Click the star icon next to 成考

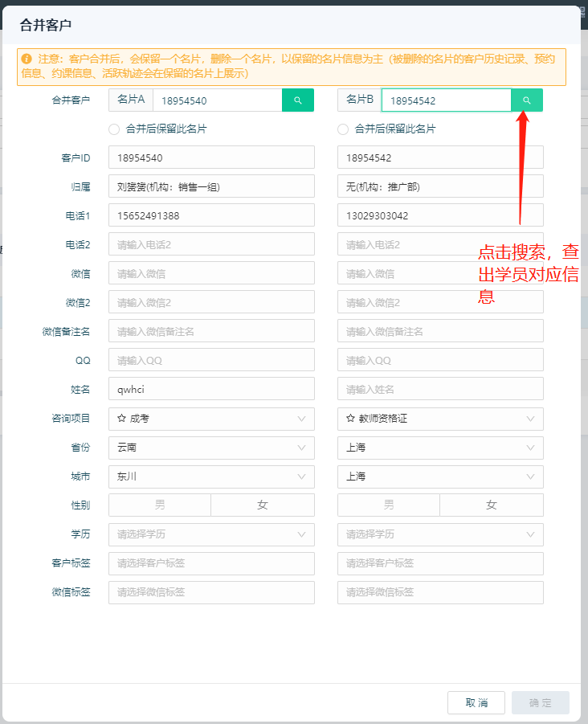coord(122,419)
